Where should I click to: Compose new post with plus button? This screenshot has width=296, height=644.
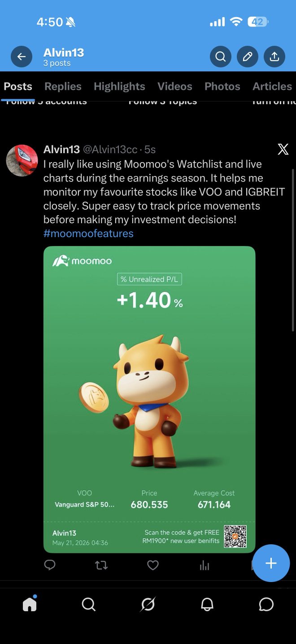point(271,563)
